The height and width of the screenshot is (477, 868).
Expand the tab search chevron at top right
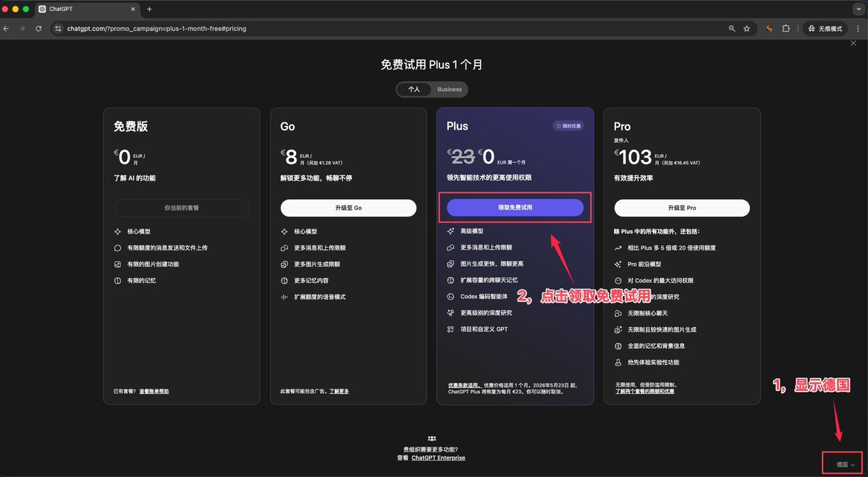click(x=857, y=9)
